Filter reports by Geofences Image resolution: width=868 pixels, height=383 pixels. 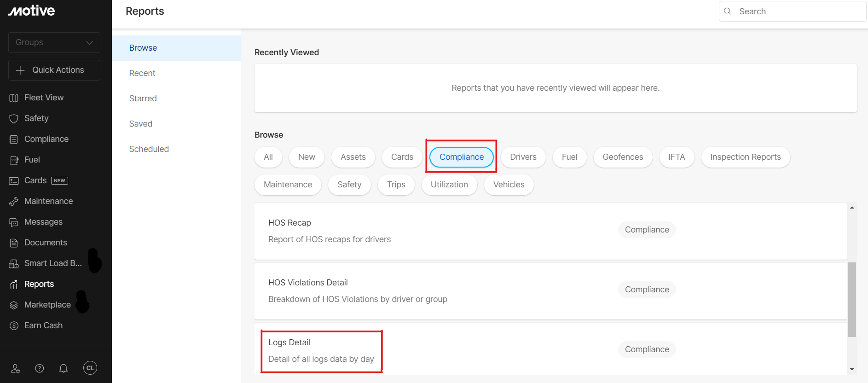coord(623,157)
